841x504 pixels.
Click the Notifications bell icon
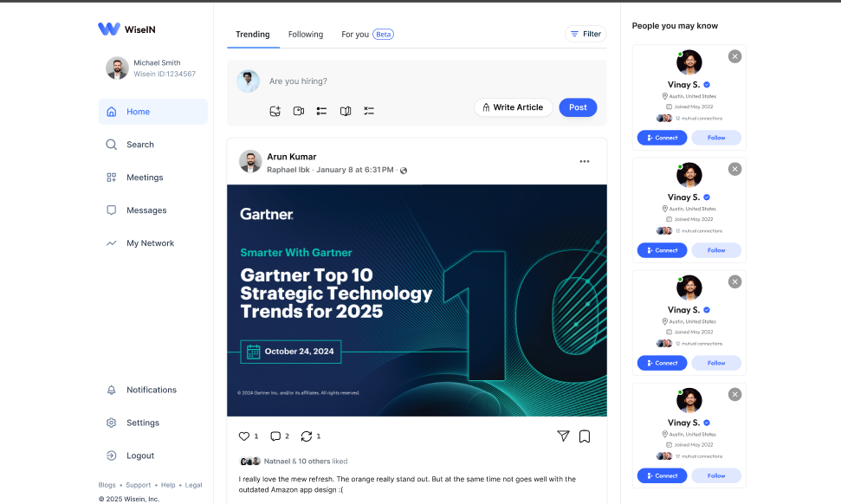click(111, 390)
